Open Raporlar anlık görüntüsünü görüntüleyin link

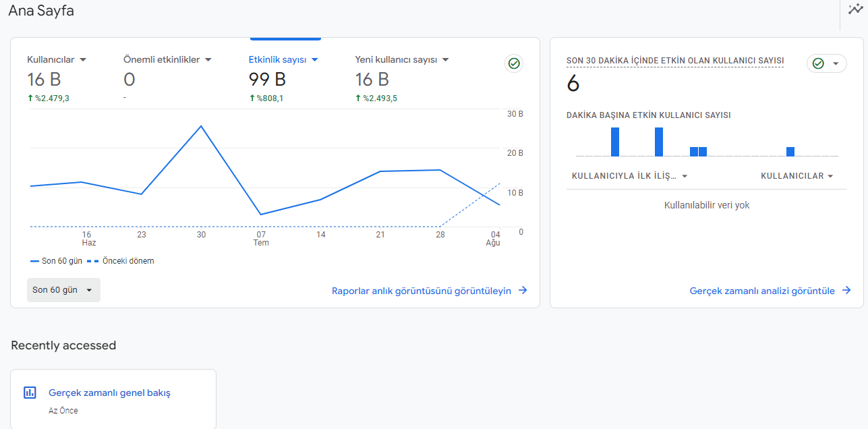[422, 291]
